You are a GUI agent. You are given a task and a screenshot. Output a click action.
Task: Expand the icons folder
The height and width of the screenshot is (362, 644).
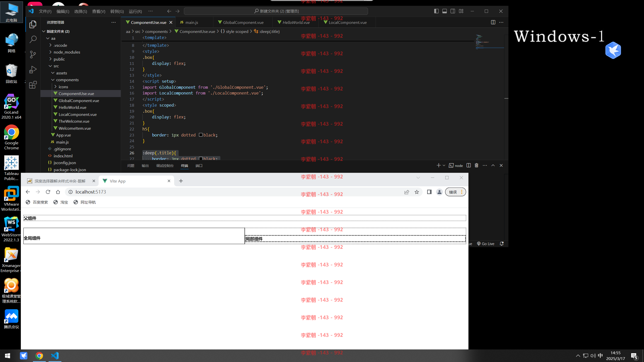[x=55, y=87]
